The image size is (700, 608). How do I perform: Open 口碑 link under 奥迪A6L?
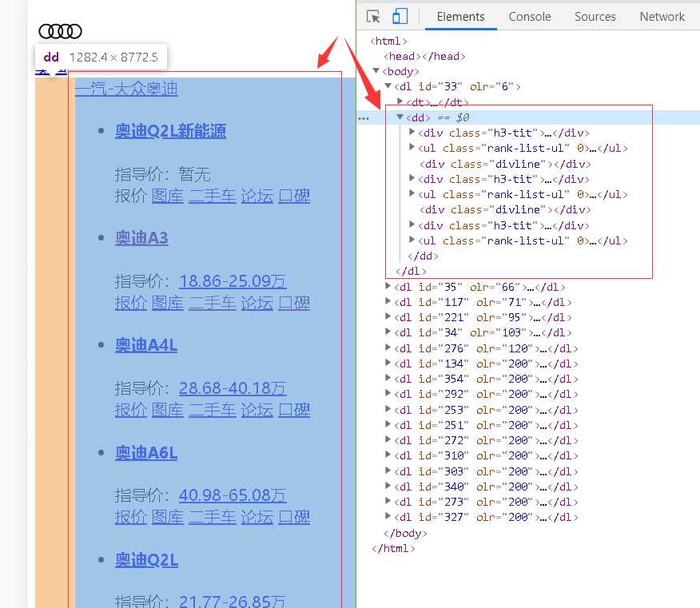coord(294,517)
